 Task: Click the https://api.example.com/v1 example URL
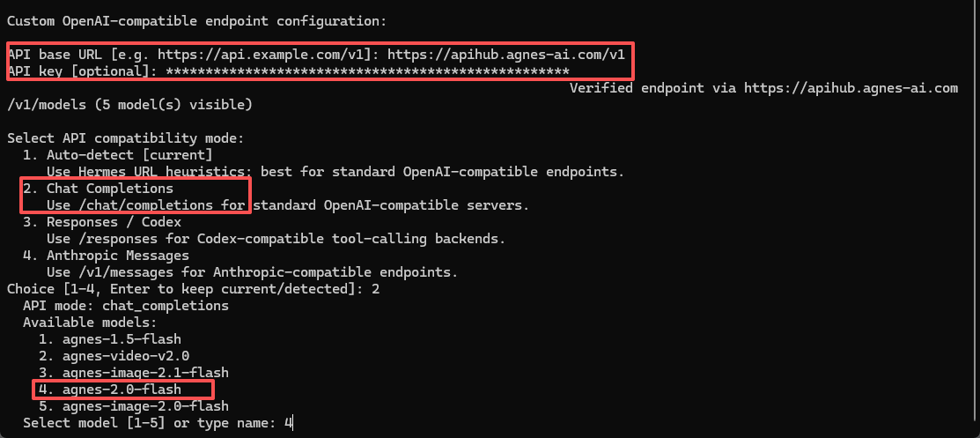(x=261, y=55)
